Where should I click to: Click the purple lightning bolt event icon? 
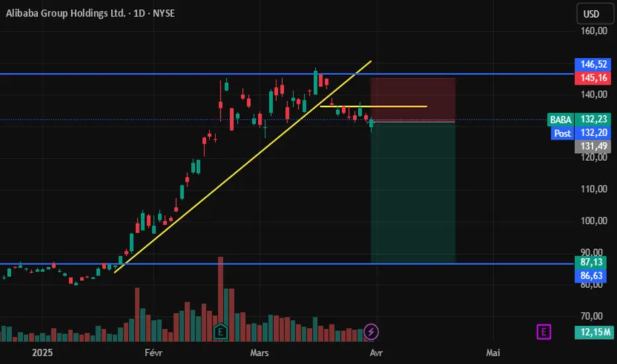(x=371, y=332)
